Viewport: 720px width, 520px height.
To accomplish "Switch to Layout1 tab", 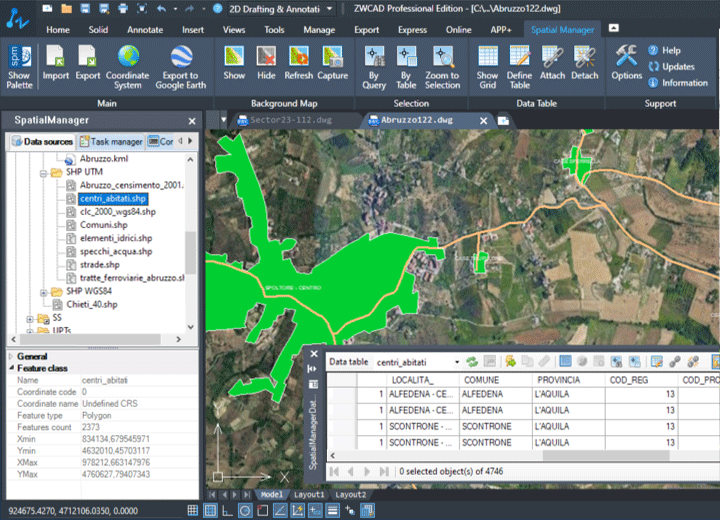I will pos(309,495).
